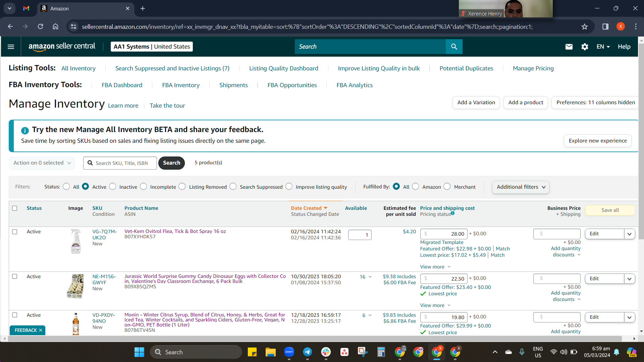Expand View more for the Vet-Kem row
644x362 pixels.
pyautogui.click(x=435, y=267)
